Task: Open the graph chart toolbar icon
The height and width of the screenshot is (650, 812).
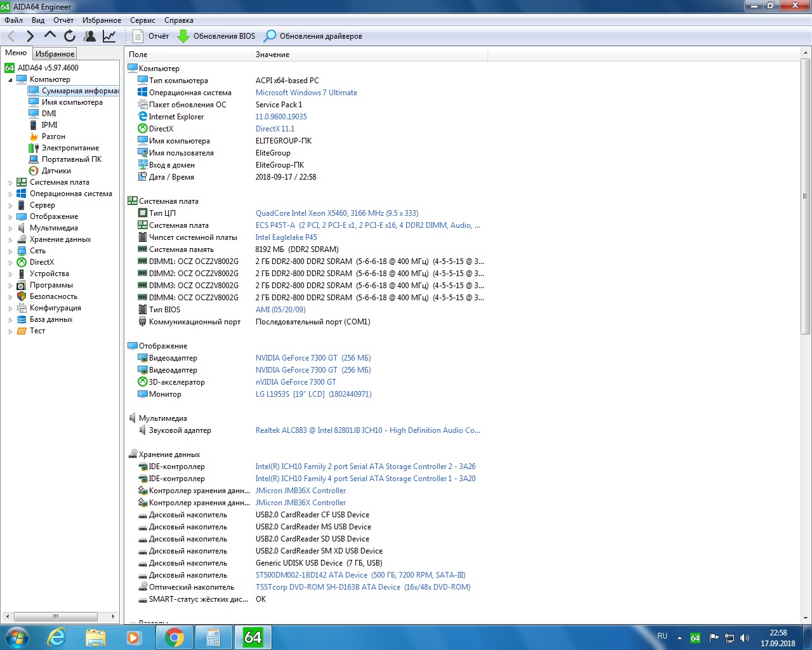Action: point(109,36)
